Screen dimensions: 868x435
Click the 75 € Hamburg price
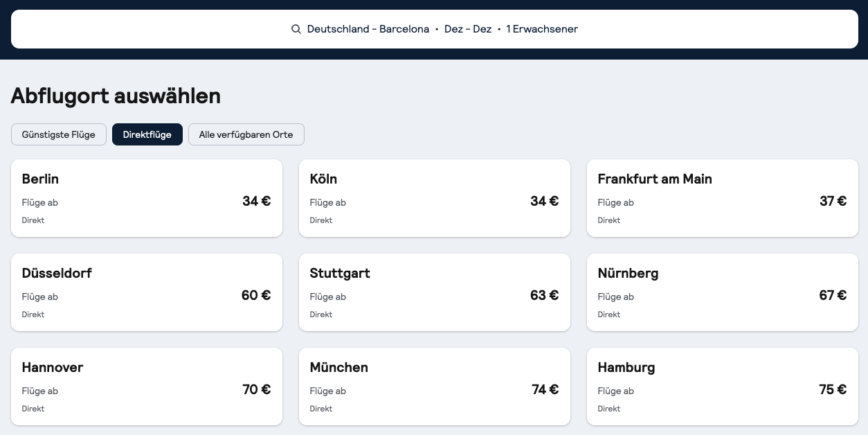[x=833, y=390]
